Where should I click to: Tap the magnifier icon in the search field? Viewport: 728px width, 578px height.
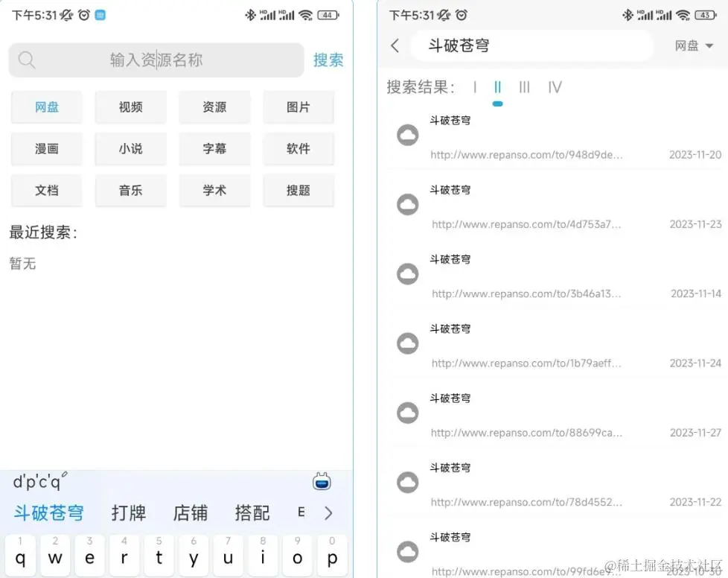[27, 60]
